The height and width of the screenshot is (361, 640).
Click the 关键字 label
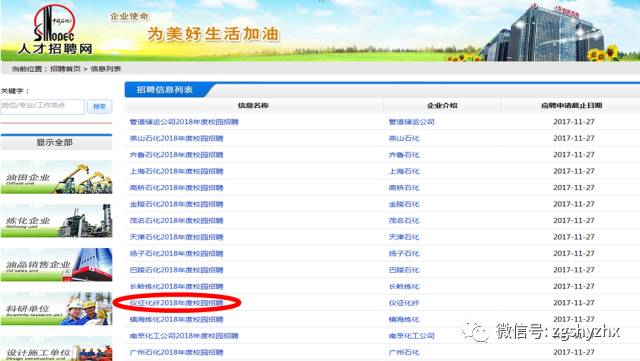click(15, 91)
